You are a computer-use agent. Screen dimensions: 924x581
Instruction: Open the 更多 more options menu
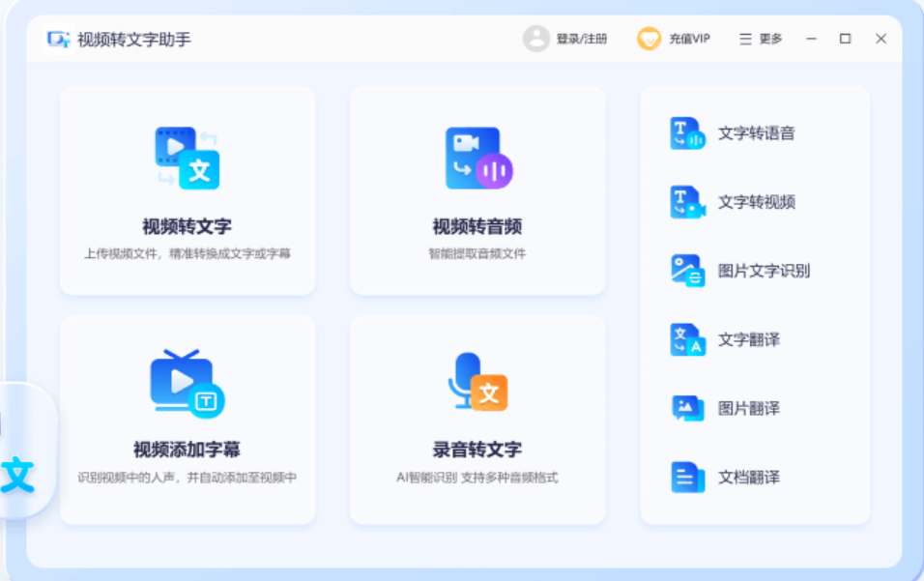tap(760, 39)
